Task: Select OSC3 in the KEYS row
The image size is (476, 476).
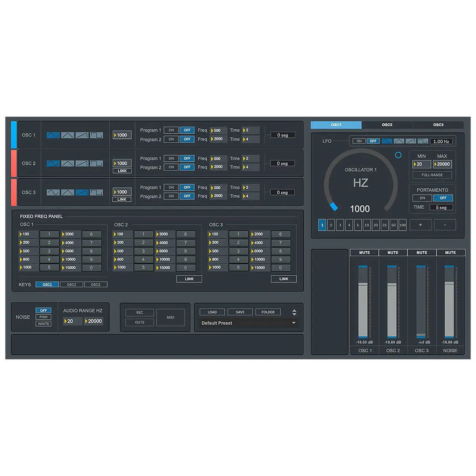Action: pyautogui.click(x=95, y=284)
